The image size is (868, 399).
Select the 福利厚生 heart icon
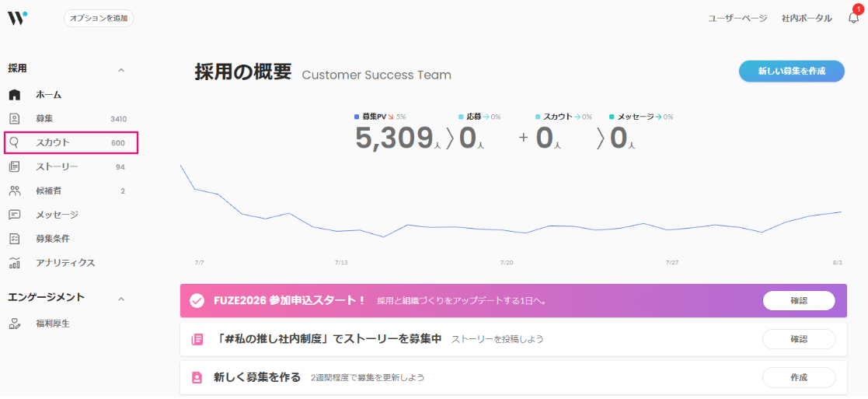coord(15,324)
